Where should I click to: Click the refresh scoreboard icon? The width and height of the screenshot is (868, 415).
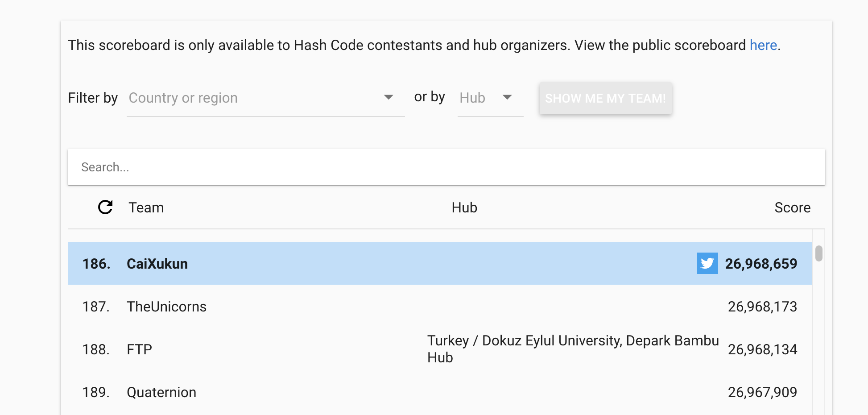[x=105, y=207]
